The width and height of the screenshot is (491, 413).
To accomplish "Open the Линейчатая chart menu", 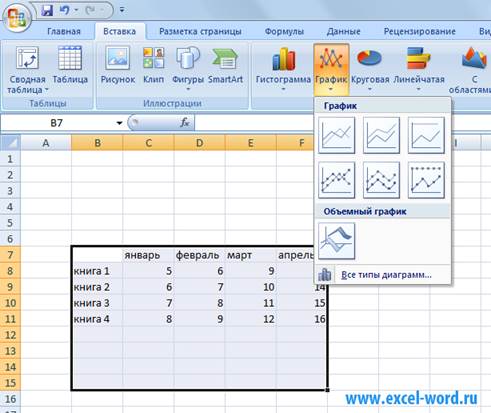I will 419,69.
